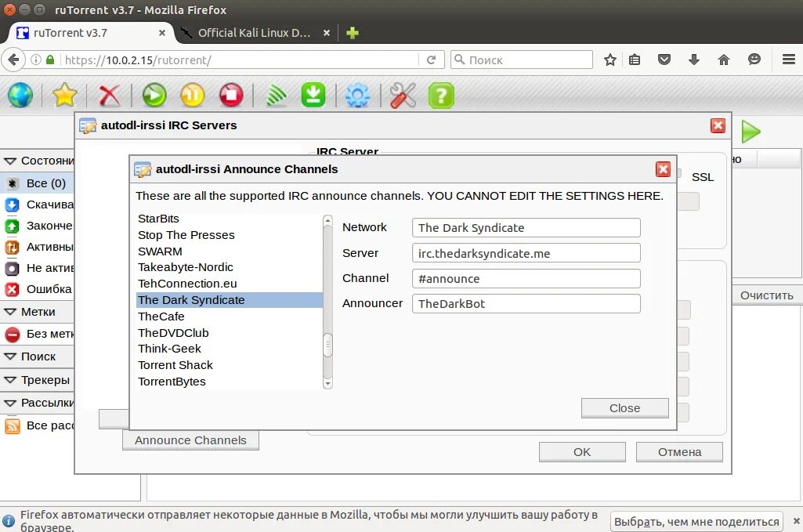This screenshot has height=532, width=803.
Task: Select TorrentBytes in the channel list
Action: 230,382
